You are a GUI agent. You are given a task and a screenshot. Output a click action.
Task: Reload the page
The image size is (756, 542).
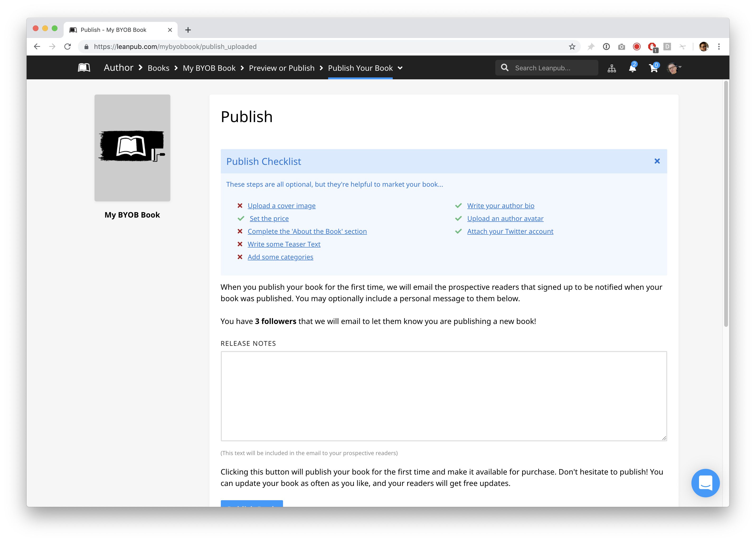tap(68, 47)
